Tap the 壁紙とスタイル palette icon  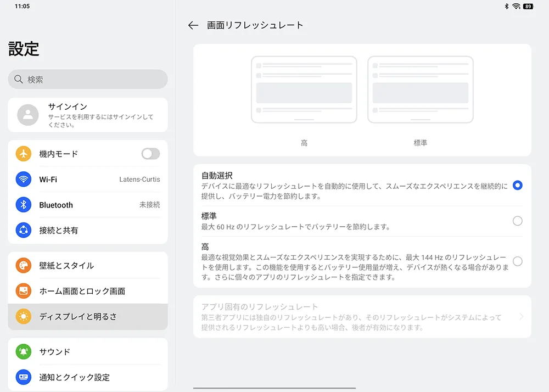click(24, 265)
